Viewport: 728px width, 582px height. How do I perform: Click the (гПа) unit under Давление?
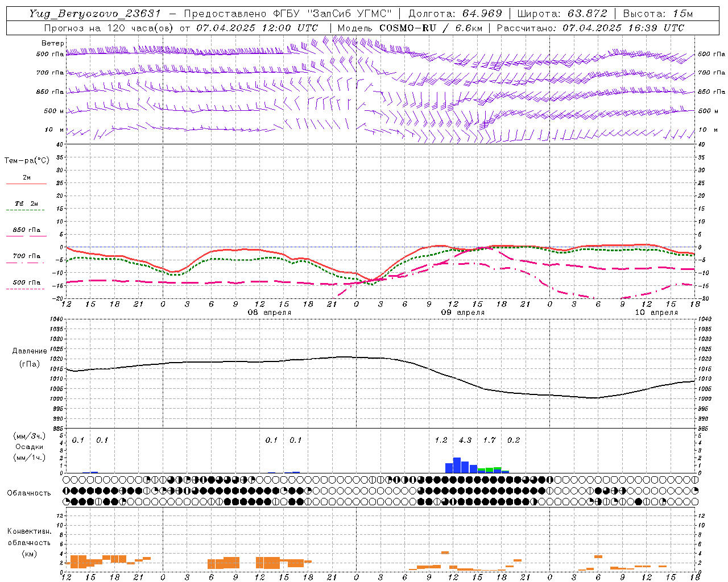click(x=30, y=364)
